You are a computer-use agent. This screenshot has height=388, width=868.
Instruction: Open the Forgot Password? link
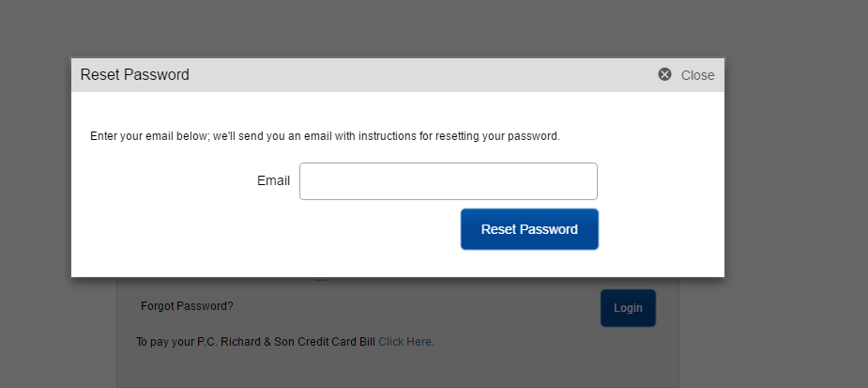point(187,306)
